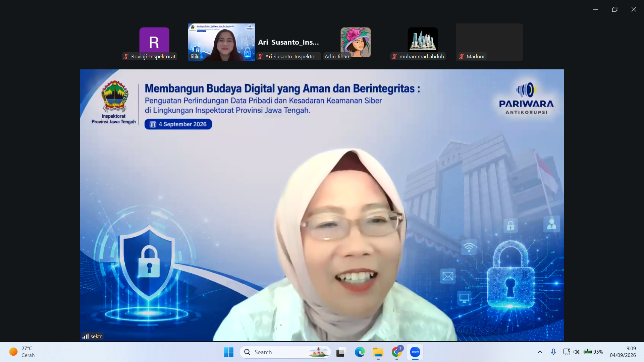The image size is (644, 362).
Task: Show hidden system tray icons
Action: tap(540, 352)
